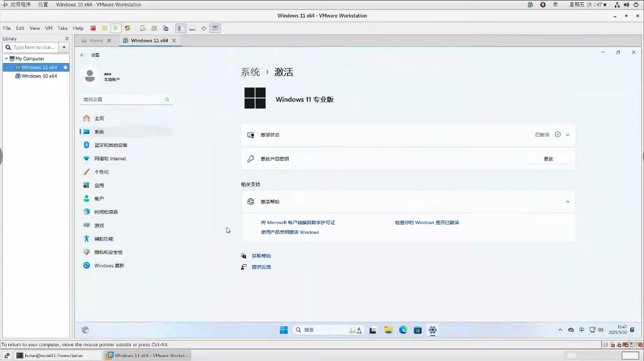Open the File menu
The image size is (644, 361).
click(x=7, y=28)
